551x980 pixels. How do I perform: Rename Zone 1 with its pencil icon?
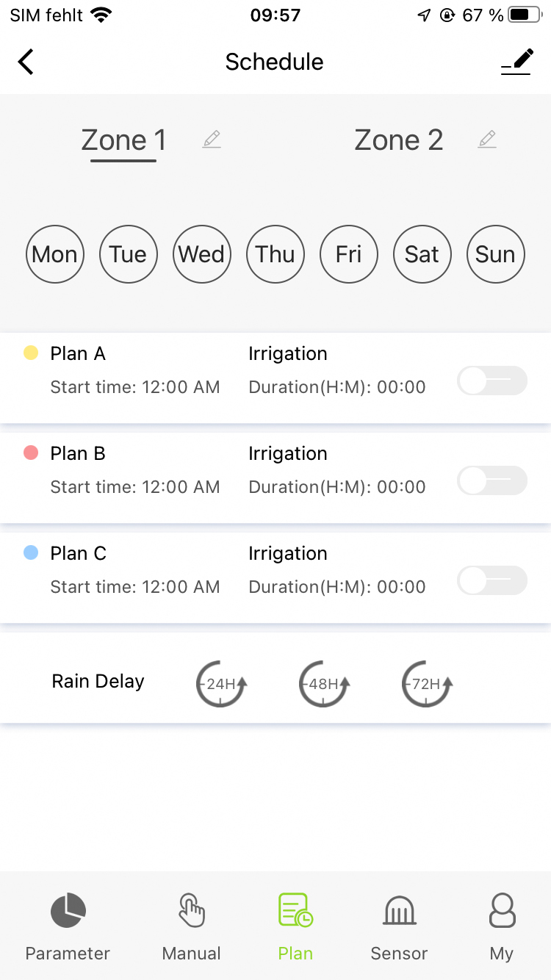tap(212, 139)
